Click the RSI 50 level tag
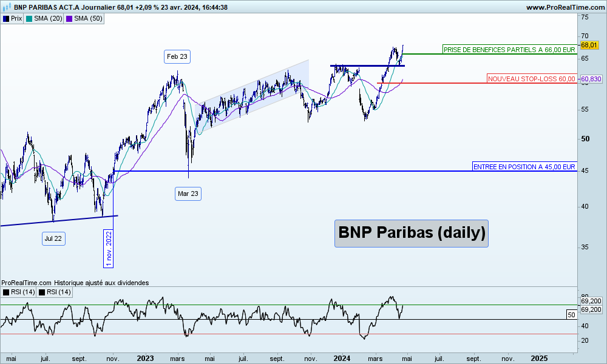Screen dimensions: 607x364 coord(571,315)
